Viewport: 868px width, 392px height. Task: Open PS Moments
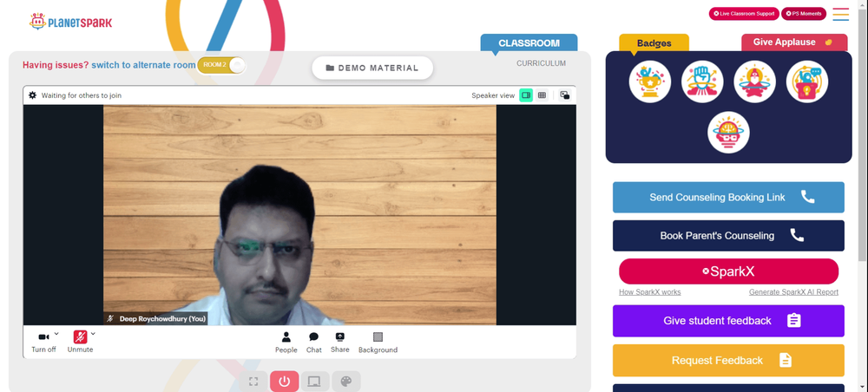[804, 14]
